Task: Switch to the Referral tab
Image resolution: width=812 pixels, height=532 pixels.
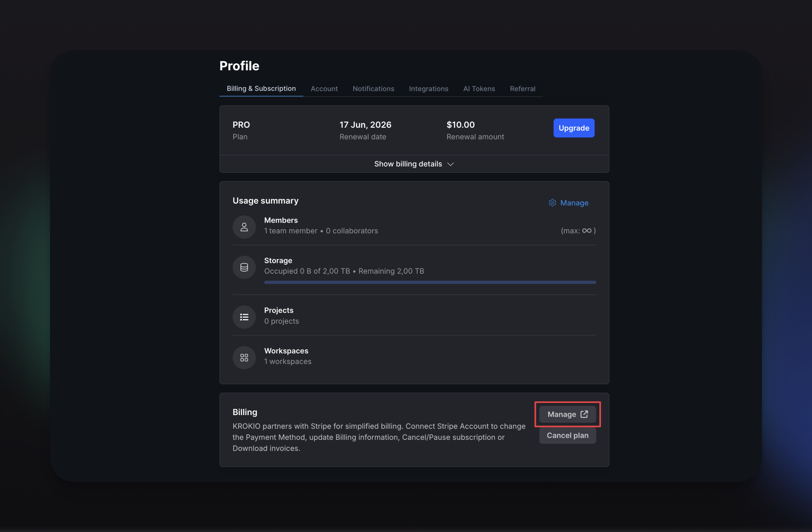Action: tap(522, 88)
